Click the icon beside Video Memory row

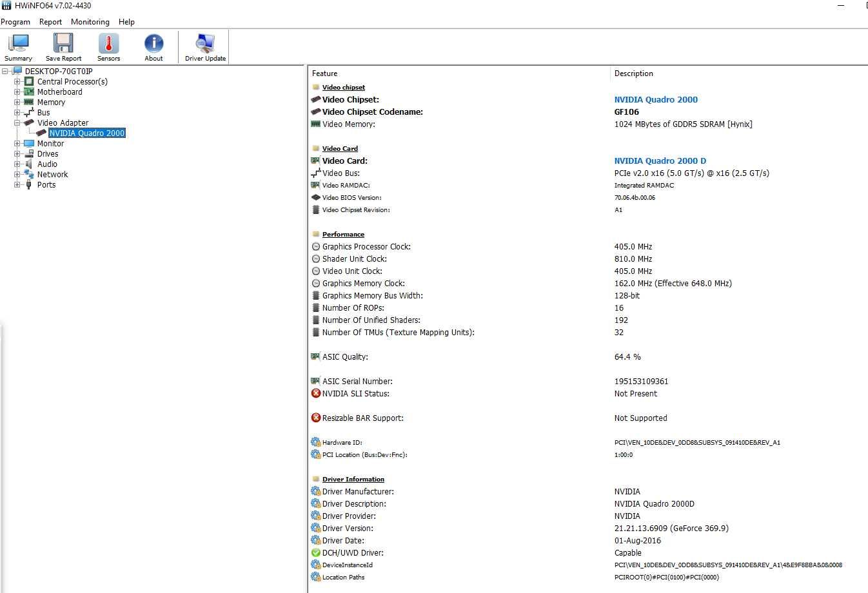tap(316, 124)
